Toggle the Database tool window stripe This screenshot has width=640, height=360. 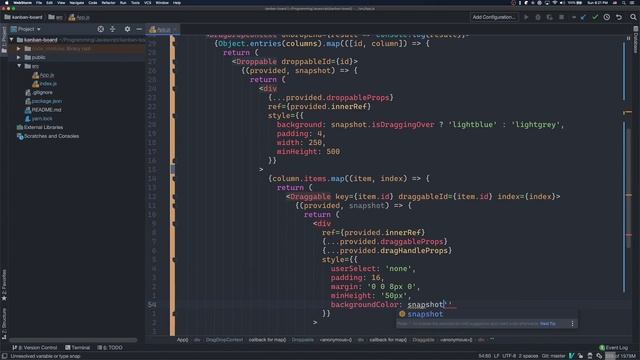point(636,39)
